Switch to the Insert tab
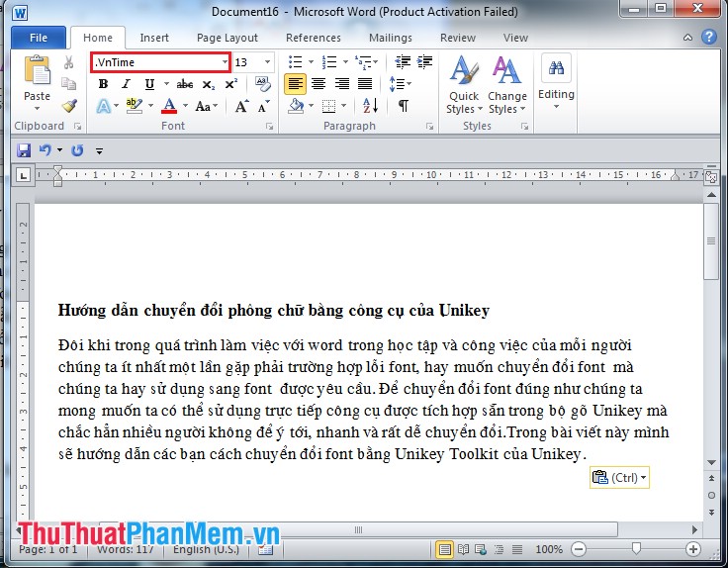 [154, 38]
